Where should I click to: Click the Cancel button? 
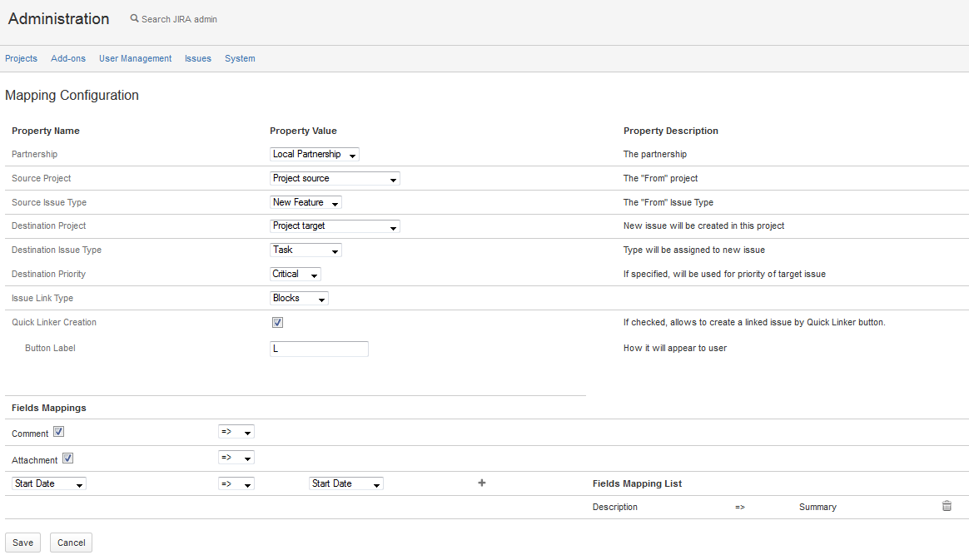[x=71, y=543]
